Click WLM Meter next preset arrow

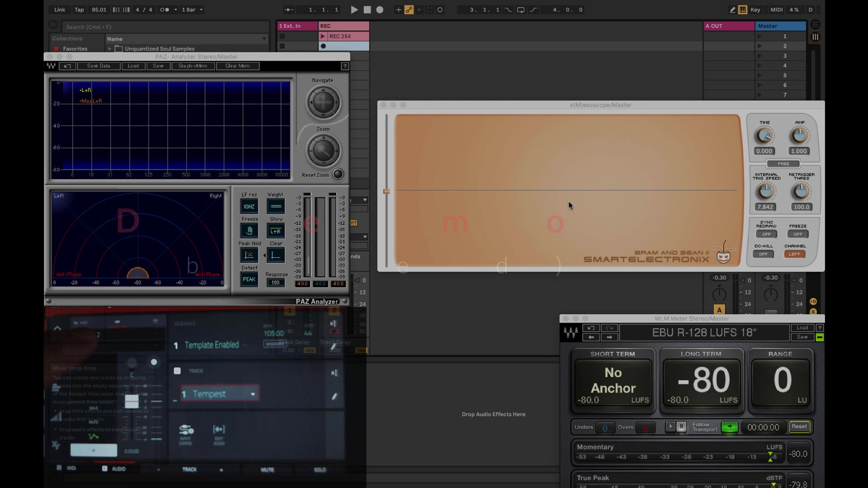click(609, 337)
